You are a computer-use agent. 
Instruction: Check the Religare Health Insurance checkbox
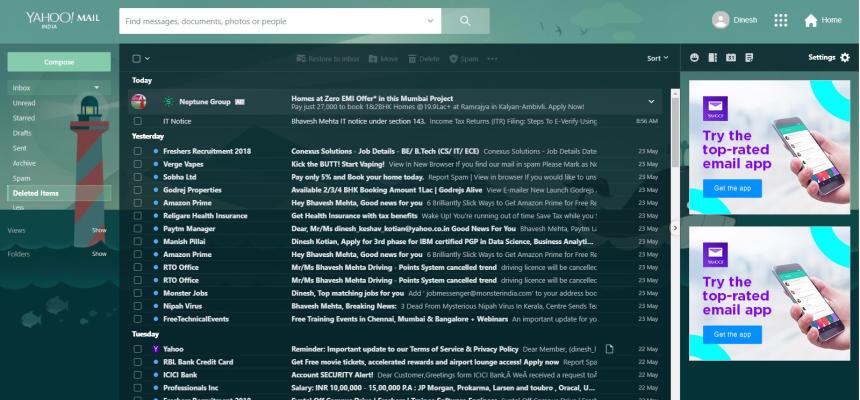coord(138,216)
